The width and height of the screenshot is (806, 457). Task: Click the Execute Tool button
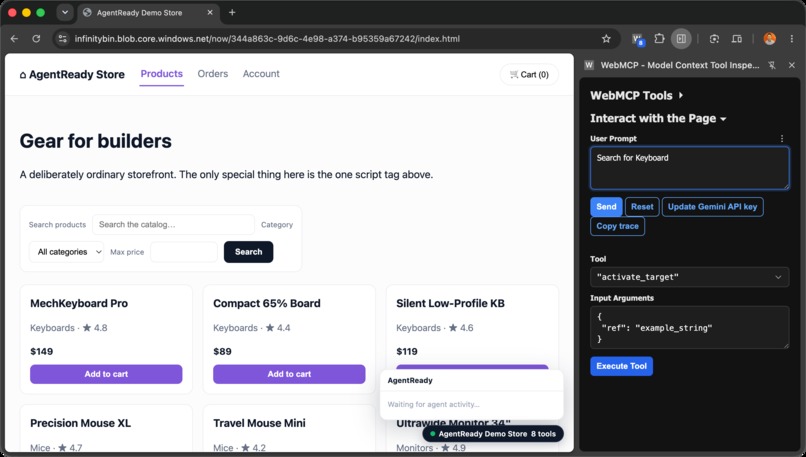[x=621, y=366]
